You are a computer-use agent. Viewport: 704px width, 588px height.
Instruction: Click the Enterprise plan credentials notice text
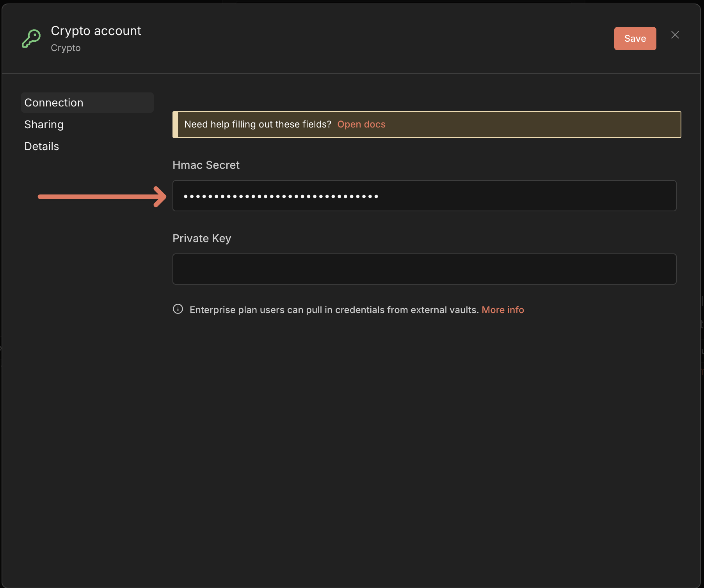(x=334, y=309)
